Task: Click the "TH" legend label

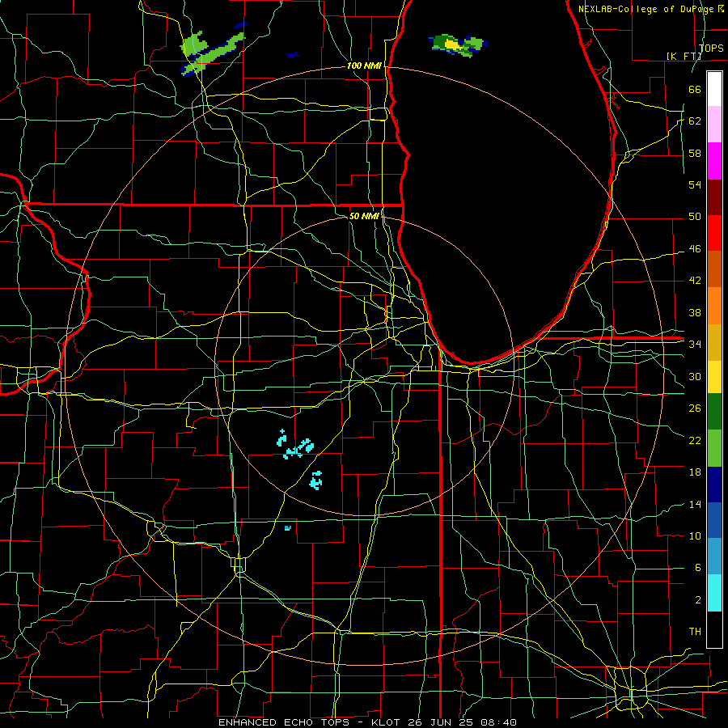Action: [695, 632]
